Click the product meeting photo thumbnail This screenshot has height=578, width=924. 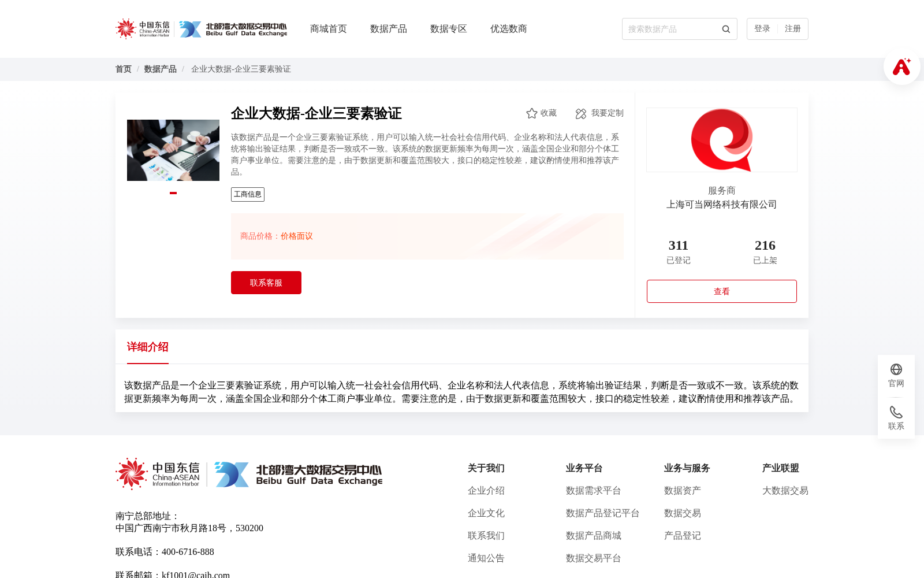pos(173,150)
